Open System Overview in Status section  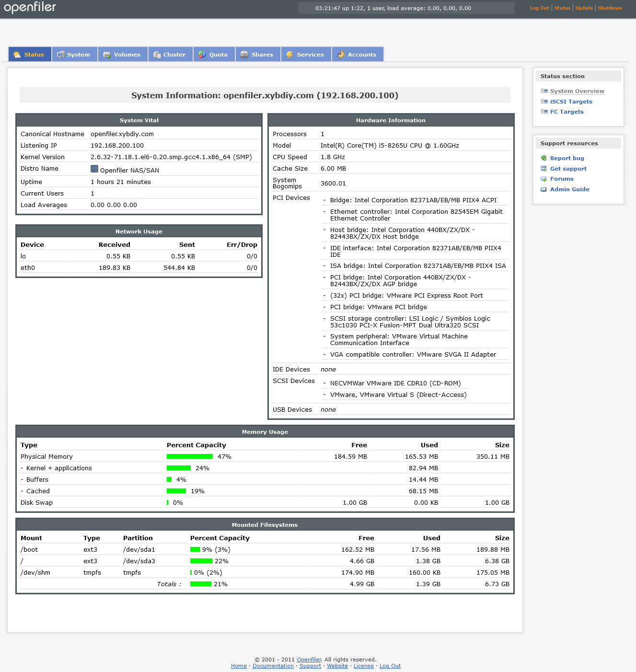point(577,91)
